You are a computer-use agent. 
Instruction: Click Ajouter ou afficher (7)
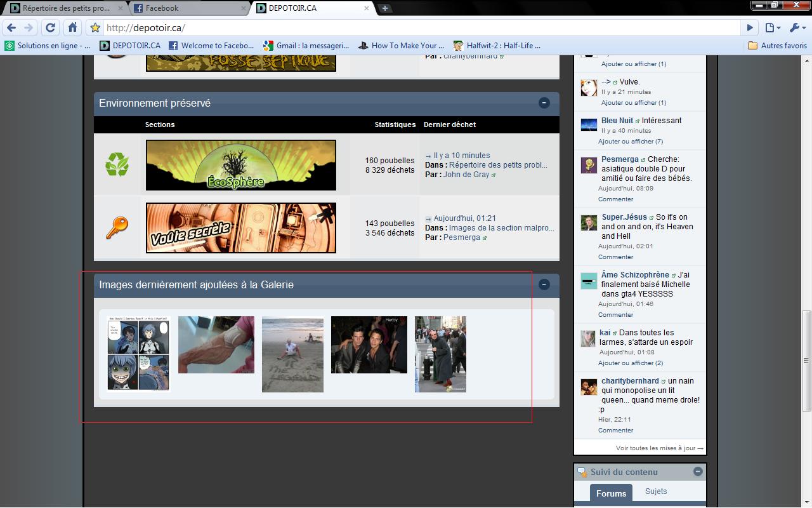[x=630, y=142]
